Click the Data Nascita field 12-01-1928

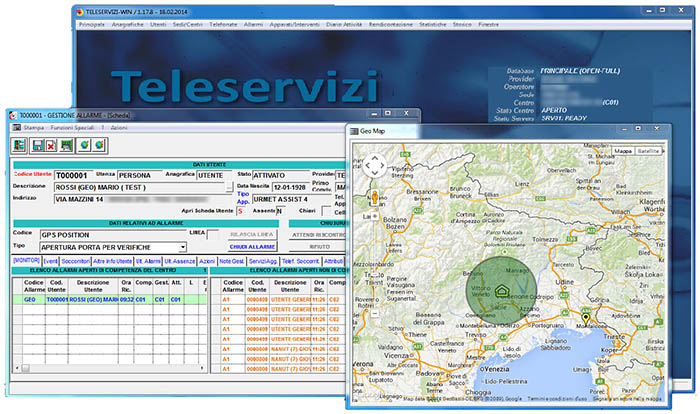[x=291, y=188]
